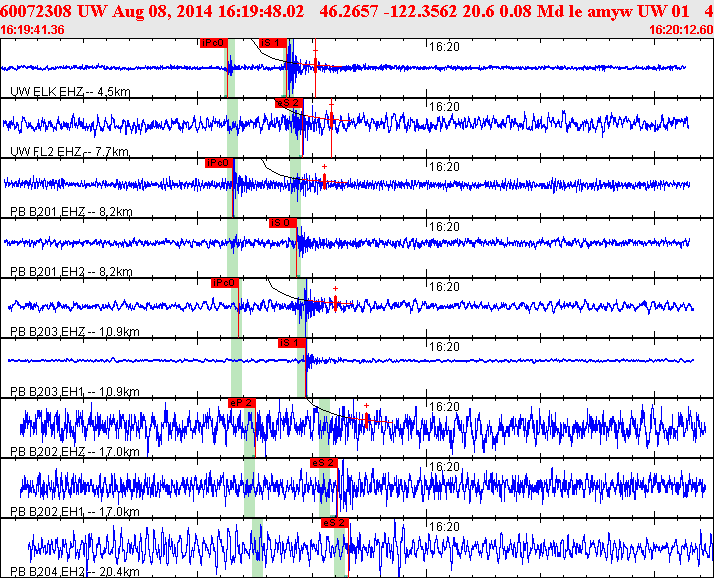714x578 pixels.
Task: Click the P pick flag on UW ELK EHZ
Action: click(x=213, y=43)
